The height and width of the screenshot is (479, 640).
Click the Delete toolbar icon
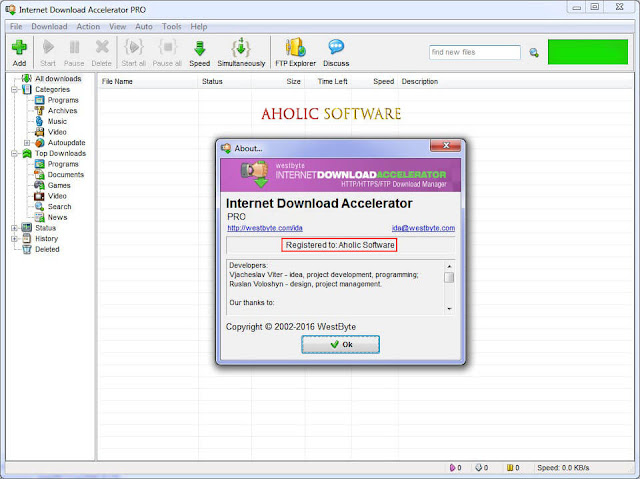(x=102, y=52)
